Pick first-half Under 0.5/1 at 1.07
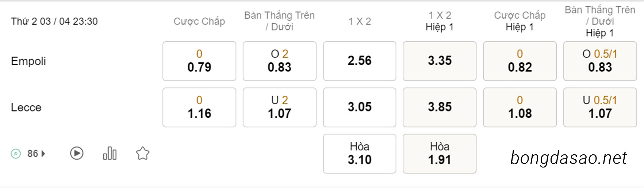 tap(600, 107)
